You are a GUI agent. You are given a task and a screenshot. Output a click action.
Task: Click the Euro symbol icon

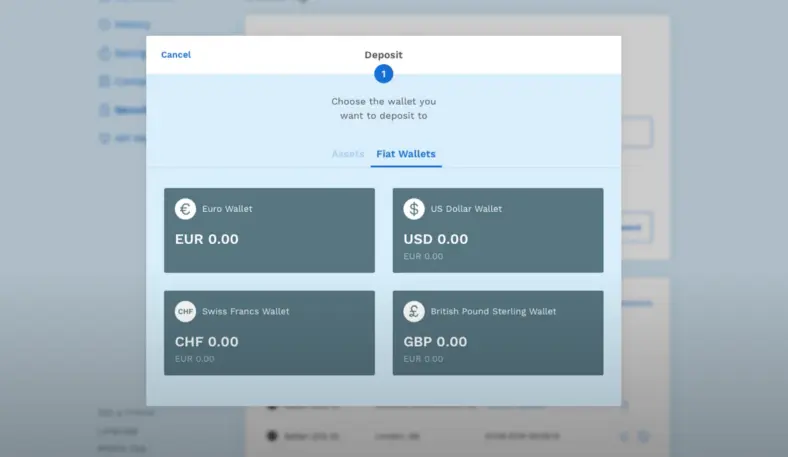pos(185,209)
